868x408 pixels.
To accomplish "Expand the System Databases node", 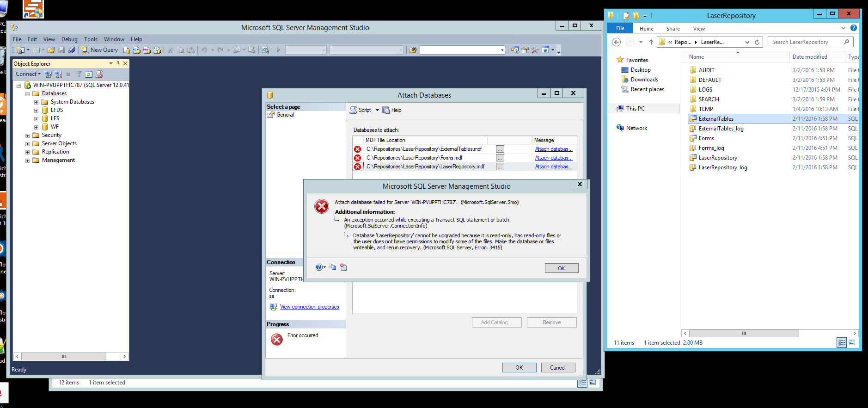I will coord(36,102).
